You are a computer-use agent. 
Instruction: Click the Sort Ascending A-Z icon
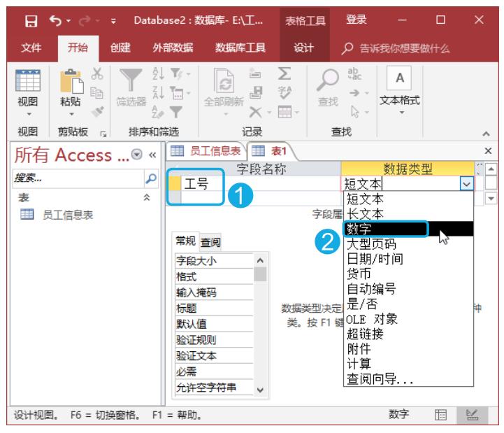tap(159, 73)
